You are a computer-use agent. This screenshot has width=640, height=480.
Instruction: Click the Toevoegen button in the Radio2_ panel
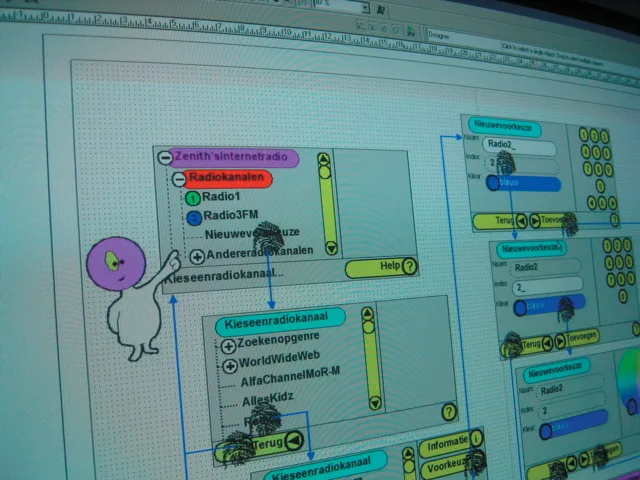click(553, 221)
